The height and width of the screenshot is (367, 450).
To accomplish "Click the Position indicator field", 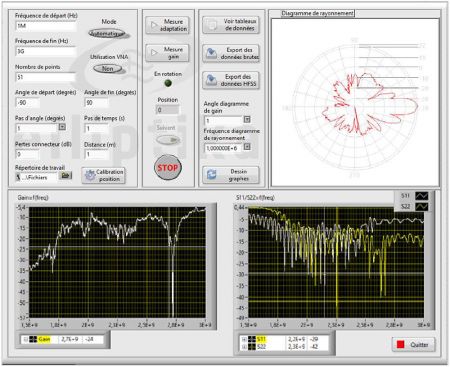I will (x=167, y=110).
